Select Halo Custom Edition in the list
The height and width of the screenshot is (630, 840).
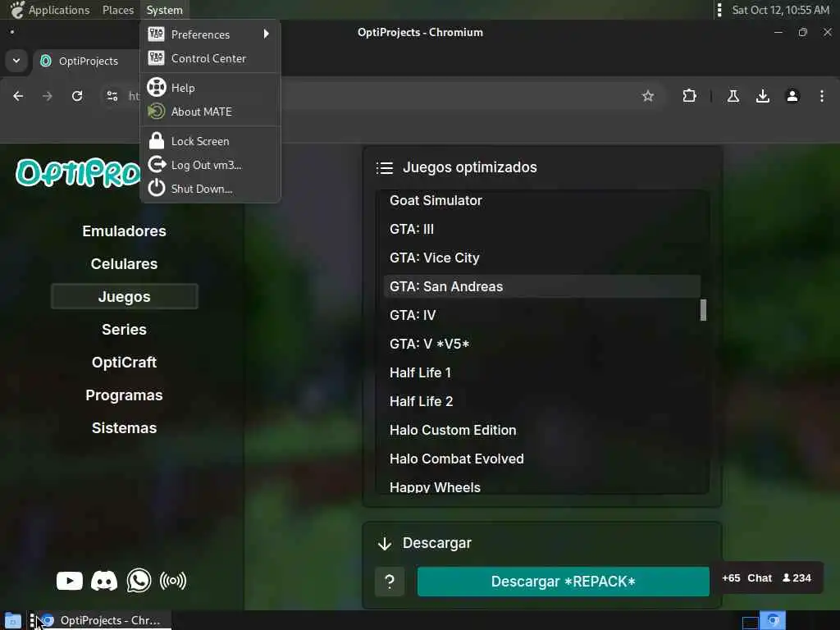[x=542, y=430]
